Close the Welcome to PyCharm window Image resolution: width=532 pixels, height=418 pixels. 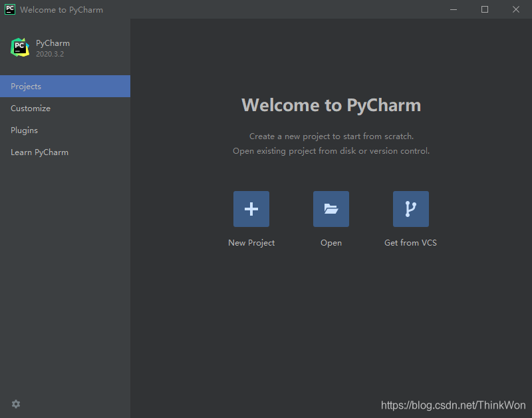(516, 9)
